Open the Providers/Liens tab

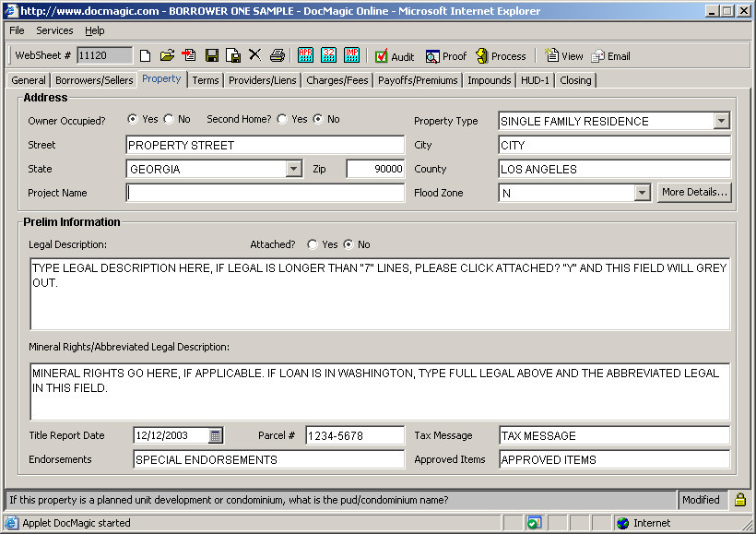click(x=262, y=80)
